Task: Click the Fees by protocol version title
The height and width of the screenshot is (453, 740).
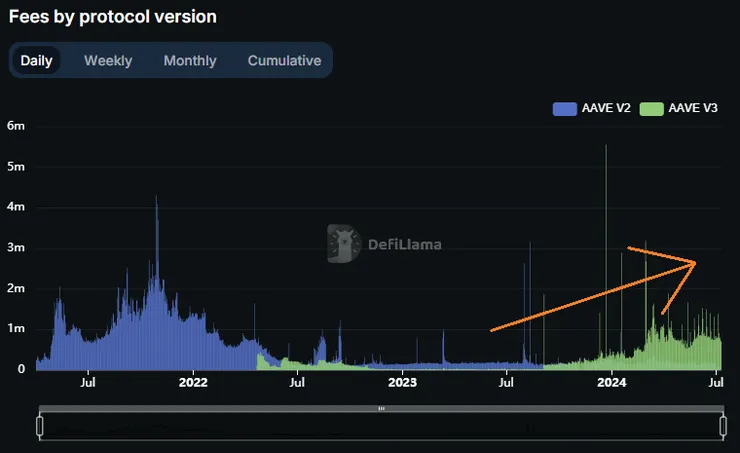Action: click(113, 17)
